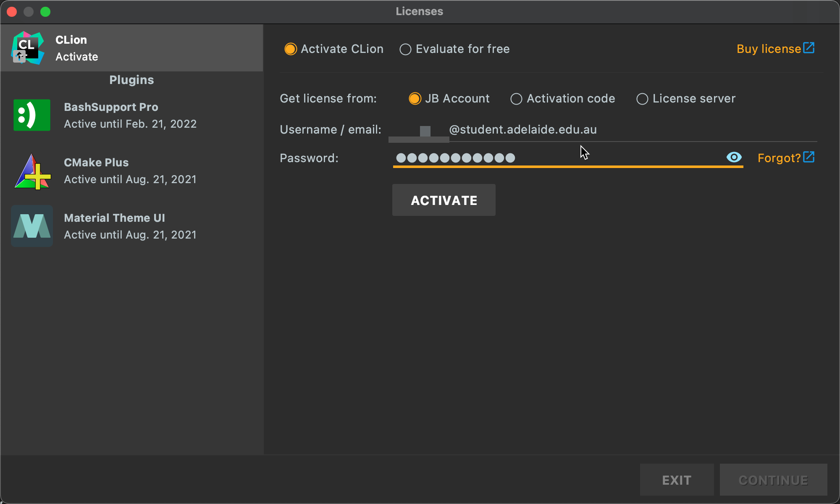This screenshot has width=840, height=504.
Task: Choose License server as license source
Action: point(642,99)
